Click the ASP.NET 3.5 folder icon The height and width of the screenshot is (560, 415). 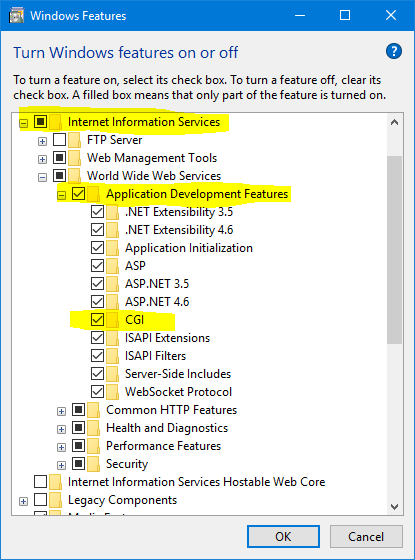(x=112, y=284)
